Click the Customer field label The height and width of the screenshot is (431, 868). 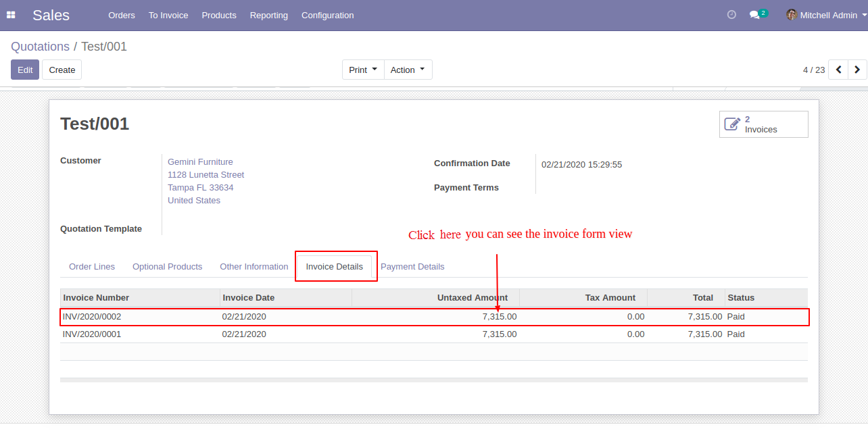[x=80, y=161]
